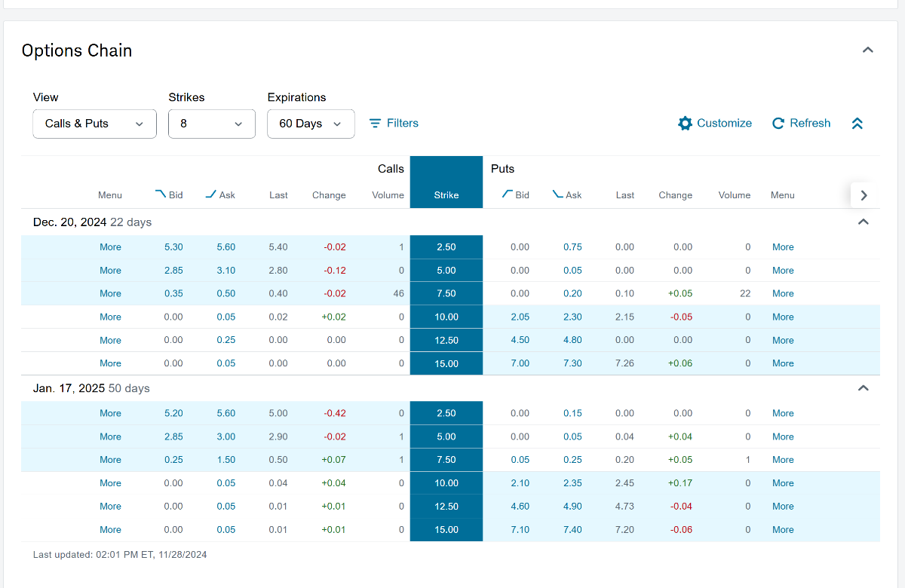This screenshot has width=905, height=588.
Task: Collapse the Options Chain section
Action: [x=867, y=51]
